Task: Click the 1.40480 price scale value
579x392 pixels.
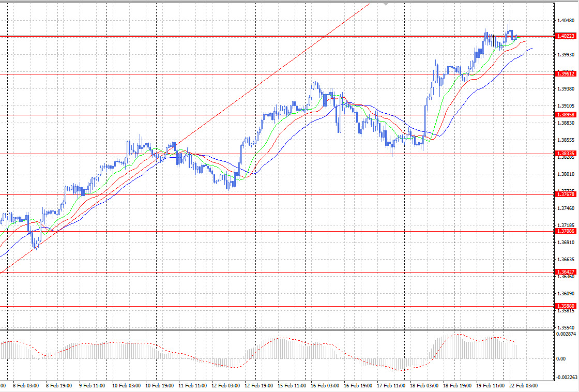Action: pyautogui.click(x=566, y=21)
